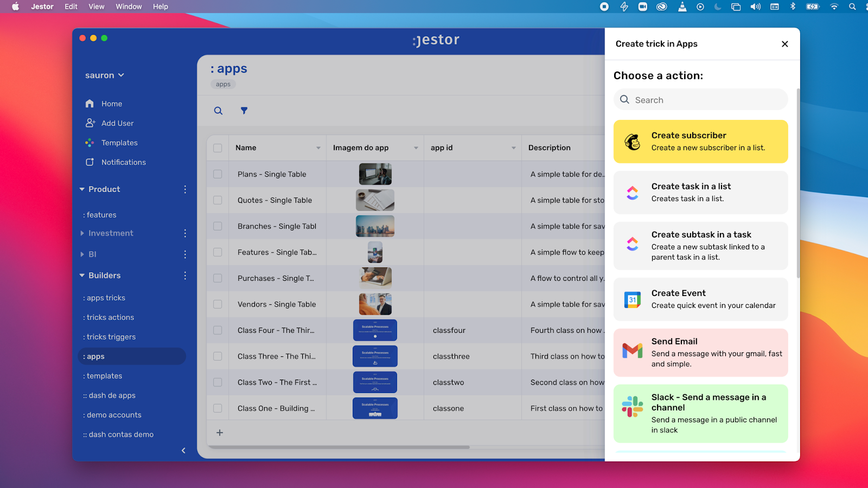Click the Notifications icon in the sidebar

point(90,162)
